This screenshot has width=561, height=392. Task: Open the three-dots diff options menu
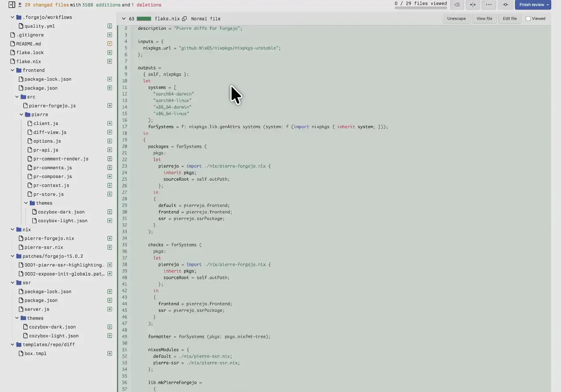[x=489, y=5]
